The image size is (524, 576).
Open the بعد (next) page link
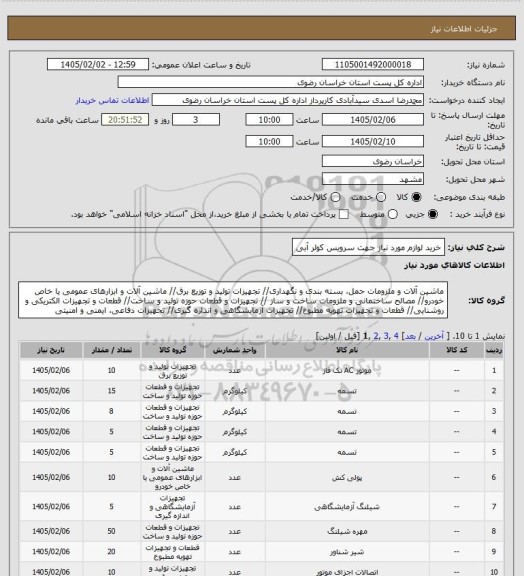(410, 336)
